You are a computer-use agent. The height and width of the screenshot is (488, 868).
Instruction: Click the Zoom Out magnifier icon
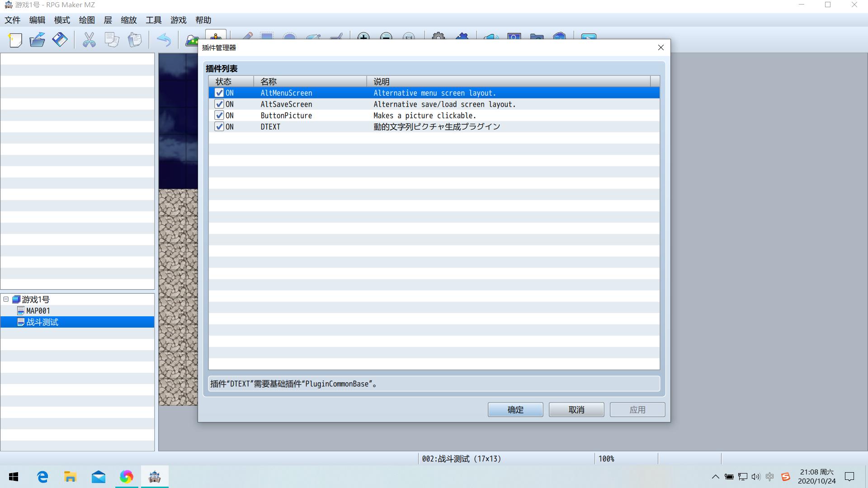point(386,36)
